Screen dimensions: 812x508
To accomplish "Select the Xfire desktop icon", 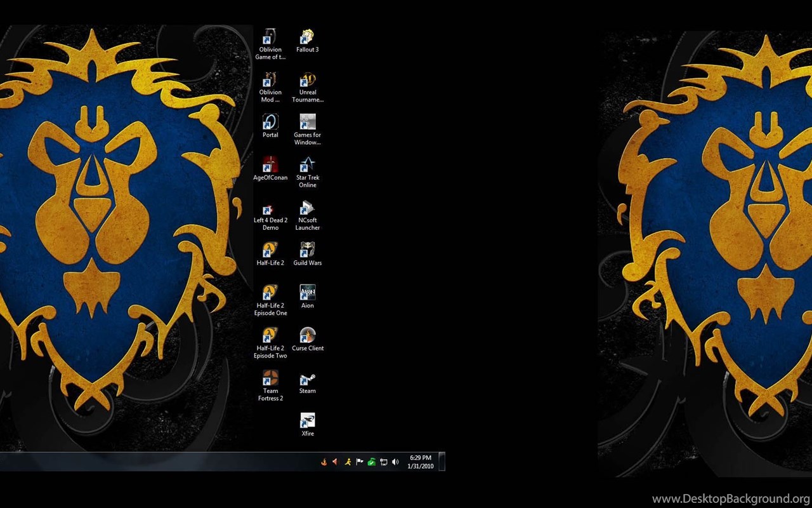I will [308, 424].
